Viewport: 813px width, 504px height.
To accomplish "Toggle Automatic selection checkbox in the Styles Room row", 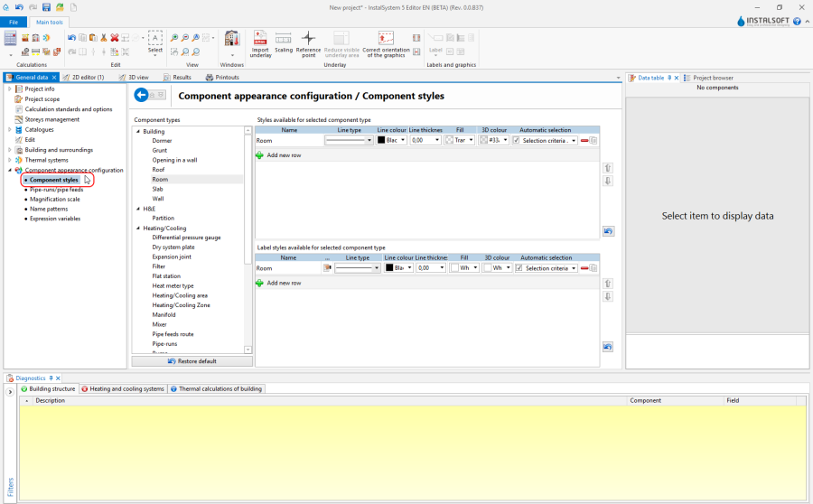I will (517, 141).
